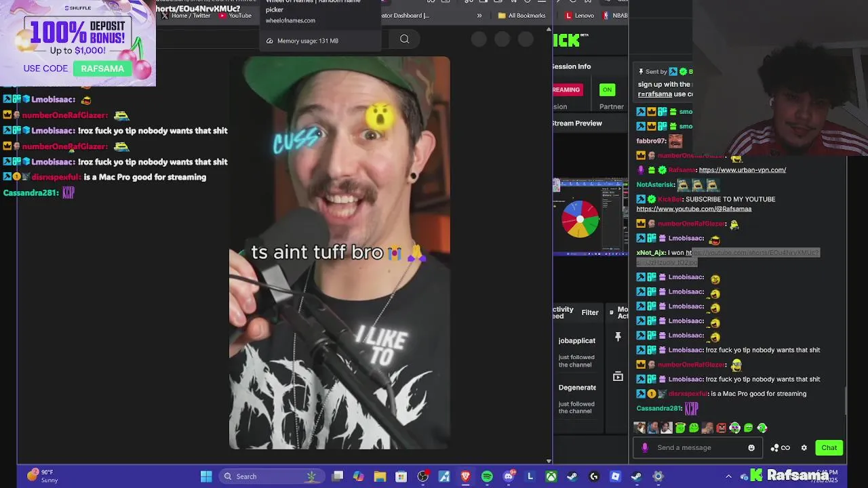Open chat settings gear icon
868x488 pixels.
(x=804, y=447)
